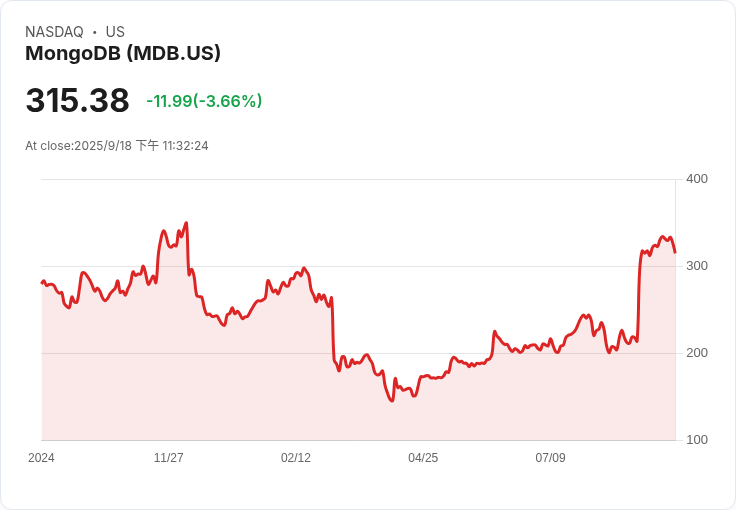Click the 11/27 date label
The width and height of the screenshot is (736, 510).
(169, 457)
